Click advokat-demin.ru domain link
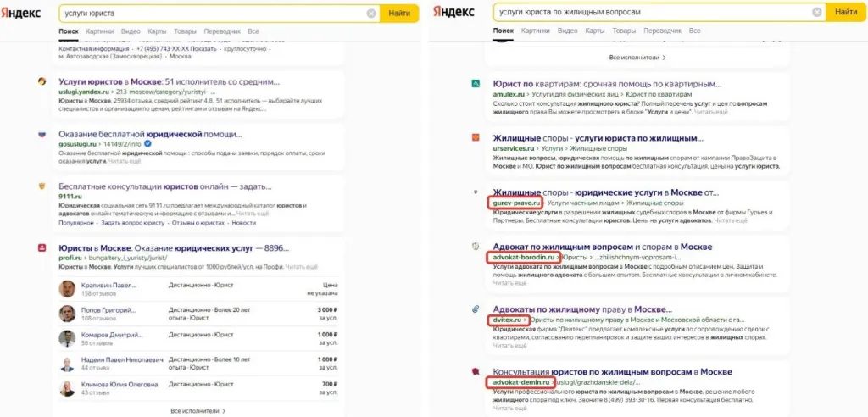This screenshot has height=417, width=868. [521, 382]
